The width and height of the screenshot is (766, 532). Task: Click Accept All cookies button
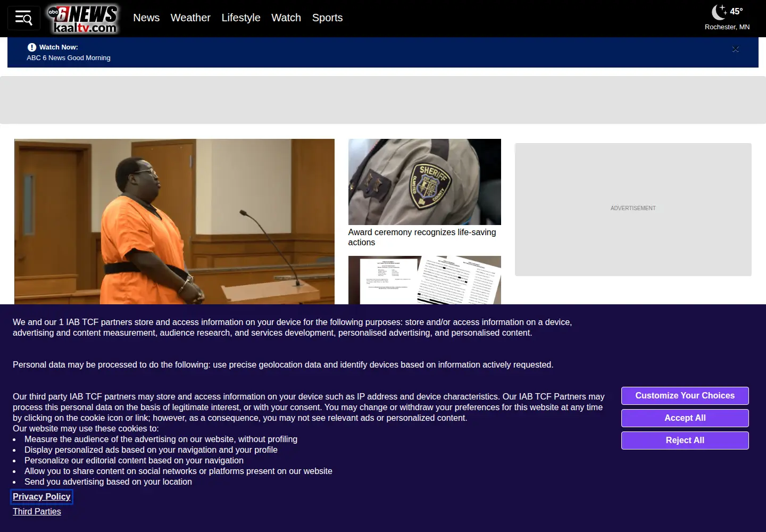point(685,418)
